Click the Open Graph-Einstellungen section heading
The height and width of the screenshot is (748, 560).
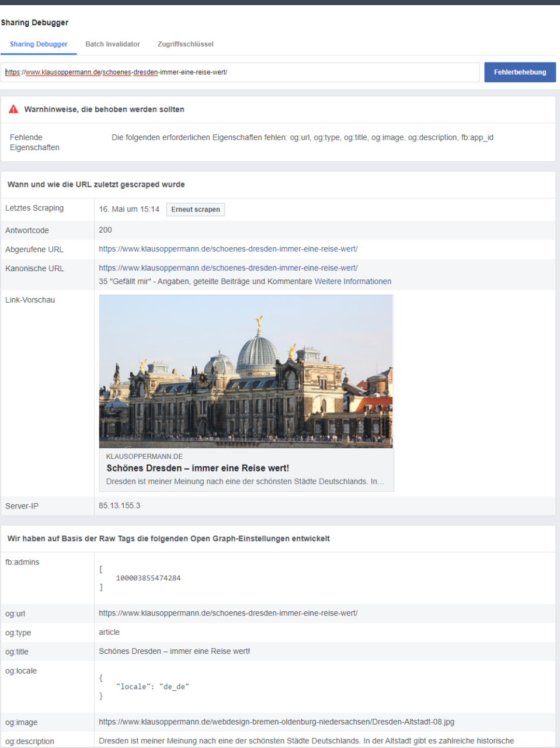click(169, 539)
